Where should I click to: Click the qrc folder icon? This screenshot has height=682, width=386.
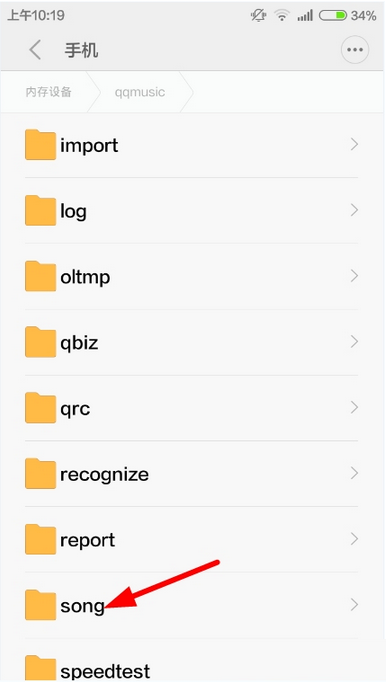coord(40,408)
